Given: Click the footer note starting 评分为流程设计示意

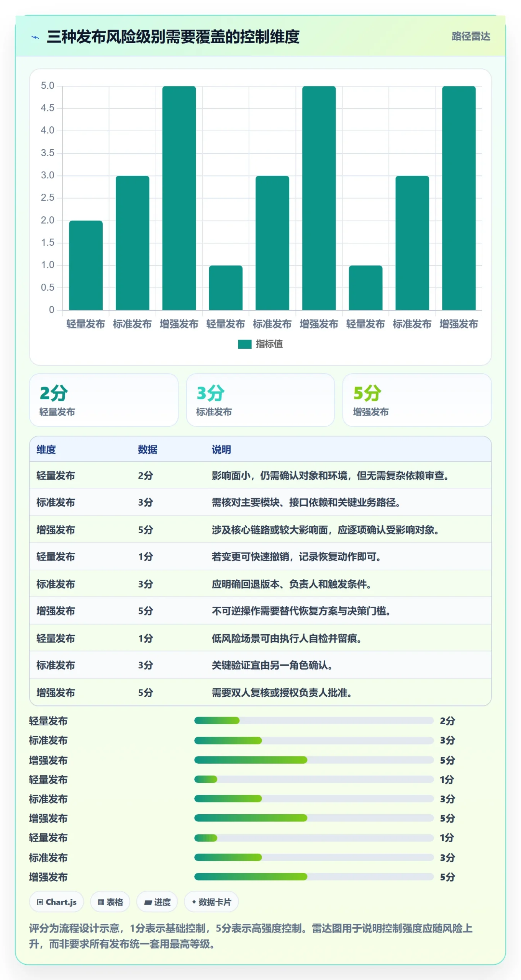Looking at the screenshot, I should click(x=251, y=936).
